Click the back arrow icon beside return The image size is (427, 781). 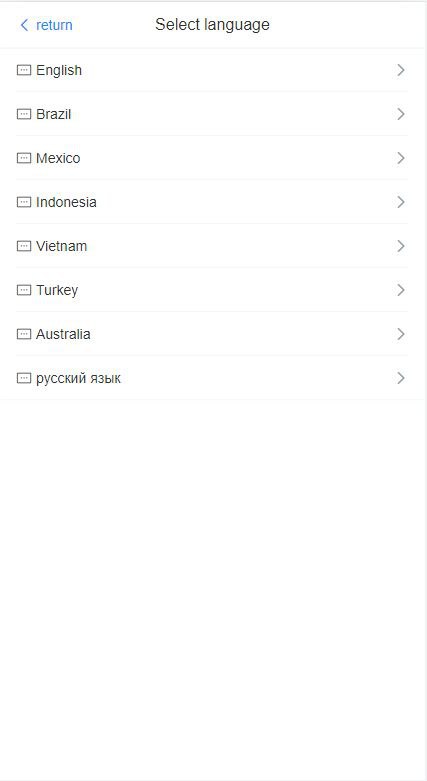point(24,25)
